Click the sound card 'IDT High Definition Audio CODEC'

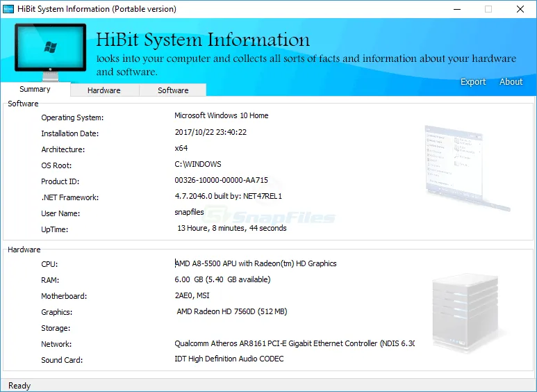coord(229,359)
